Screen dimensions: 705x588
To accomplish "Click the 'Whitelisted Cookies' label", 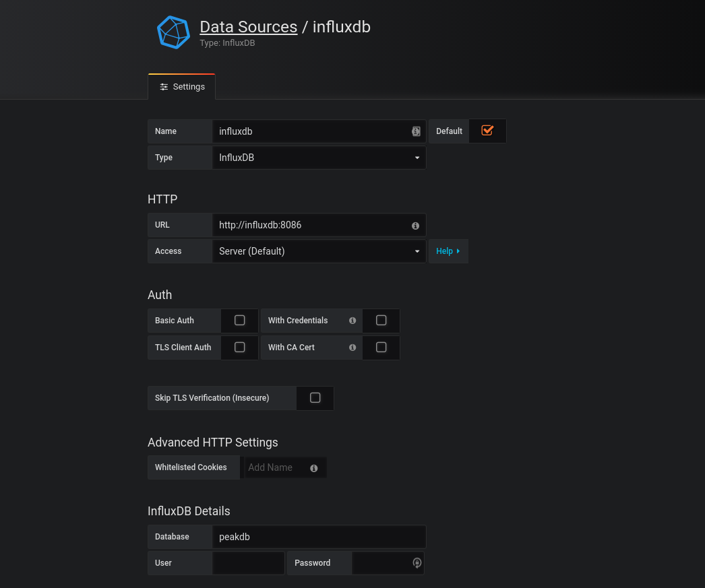I will (191, 467).
